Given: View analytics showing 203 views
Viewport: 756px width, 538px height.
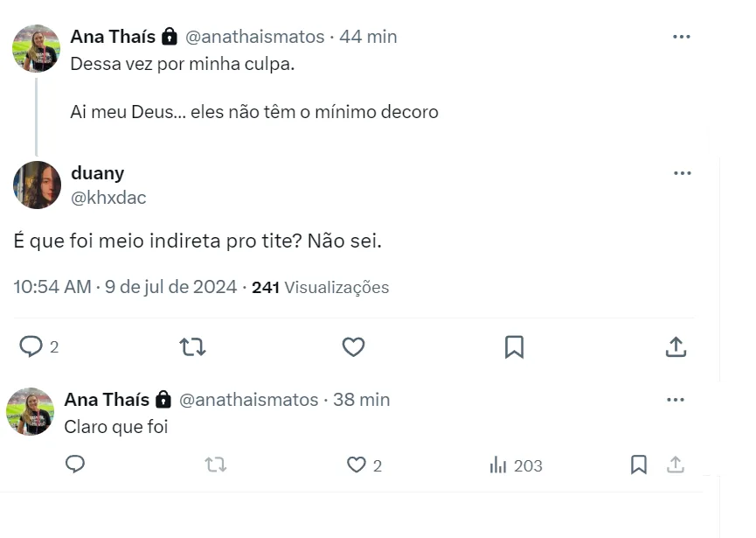Looking at the screenshot, I should 516,465.
